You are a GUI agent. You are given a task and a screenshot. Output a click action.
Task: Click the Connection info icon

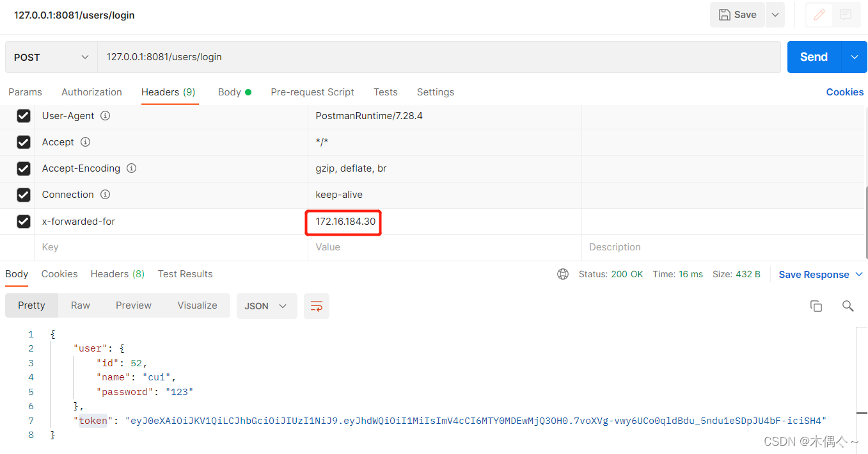point(105,195)
